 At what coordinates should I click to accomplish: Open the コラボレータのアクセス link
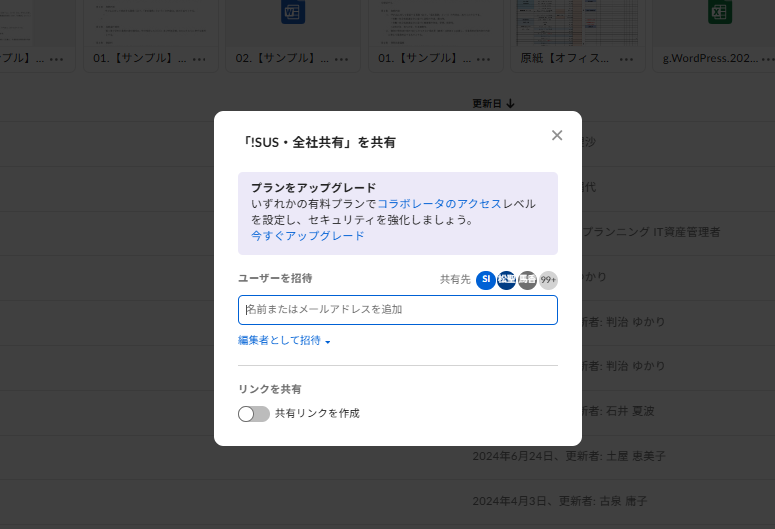(x=439, y=203)
